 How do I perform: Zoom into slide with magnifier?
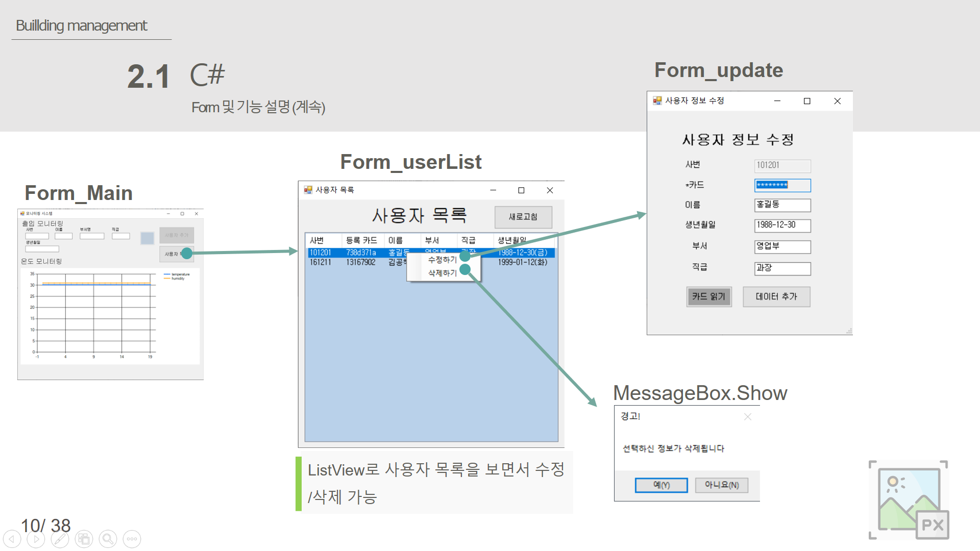pyautogui.click(x=108, y=539)
